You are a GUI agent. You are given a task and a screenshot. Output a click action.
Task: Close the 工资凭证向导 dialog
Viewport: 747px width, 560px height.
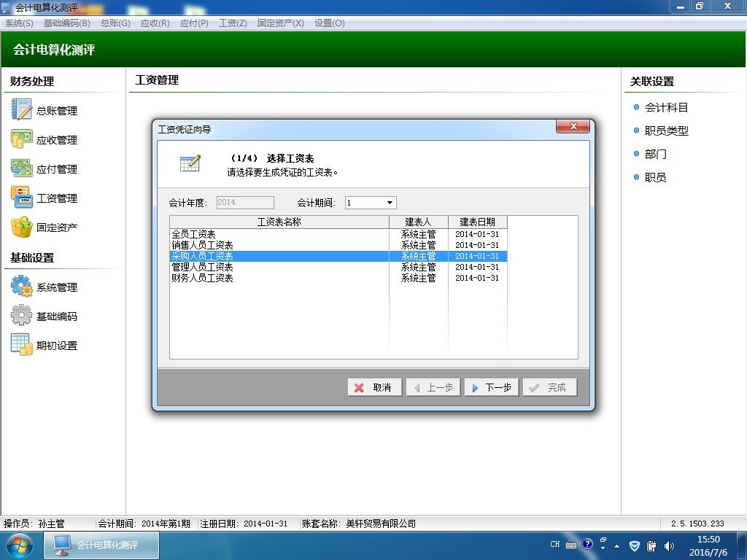573,126
